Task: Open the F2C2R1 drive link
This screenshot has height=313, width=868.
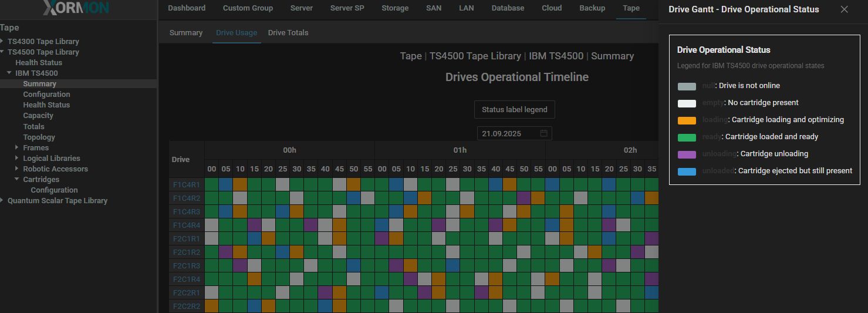Action: tap(187, 292)
